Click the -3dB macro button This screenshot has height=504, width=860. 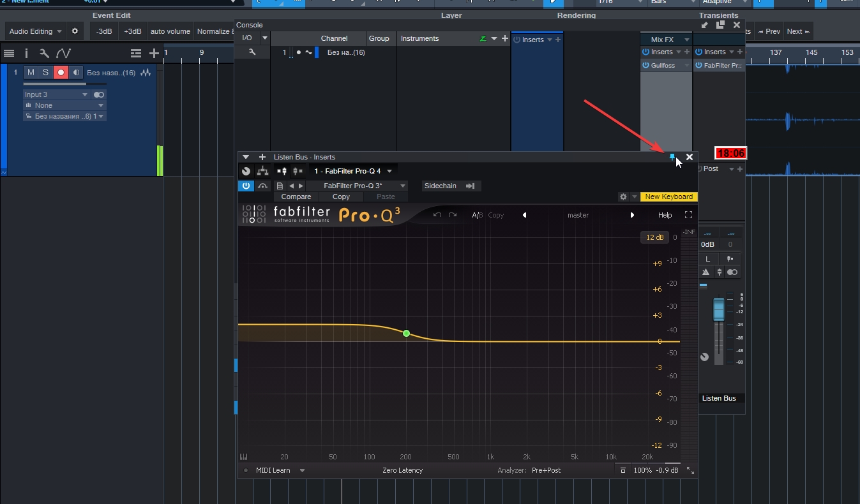[x=104, y=31]
